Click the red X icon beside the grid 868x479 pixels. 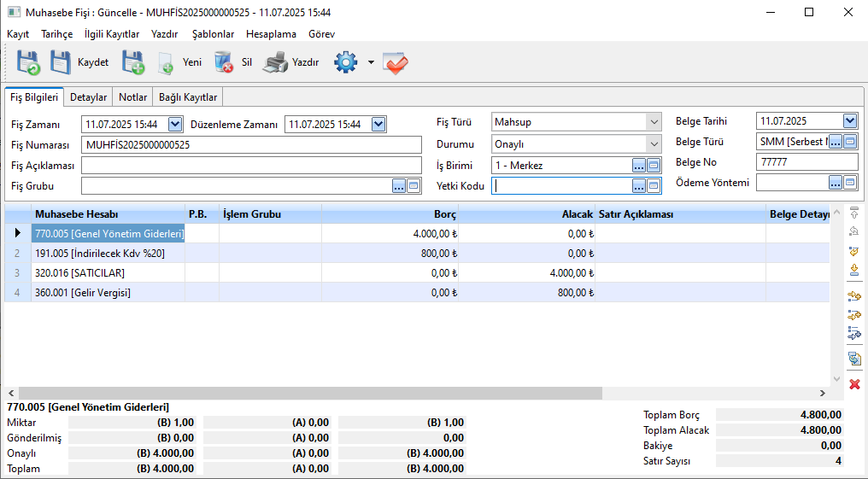[x=853, y=384]
